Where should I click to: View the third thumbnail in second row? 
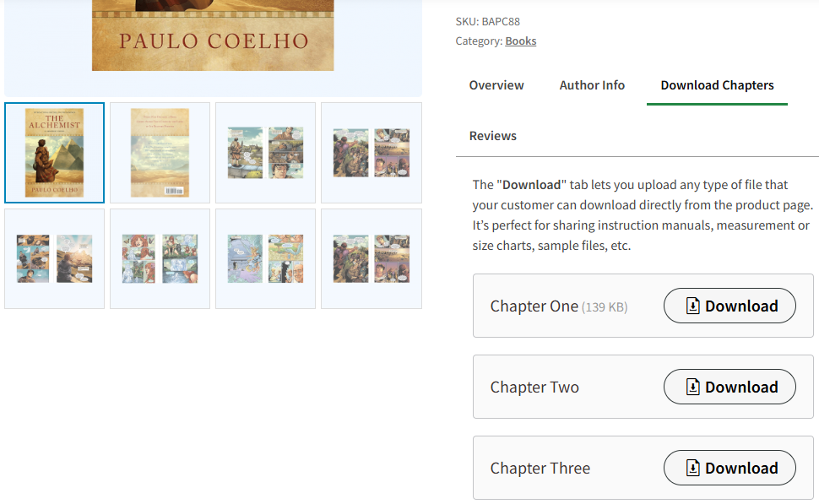[x=266, y=259]
